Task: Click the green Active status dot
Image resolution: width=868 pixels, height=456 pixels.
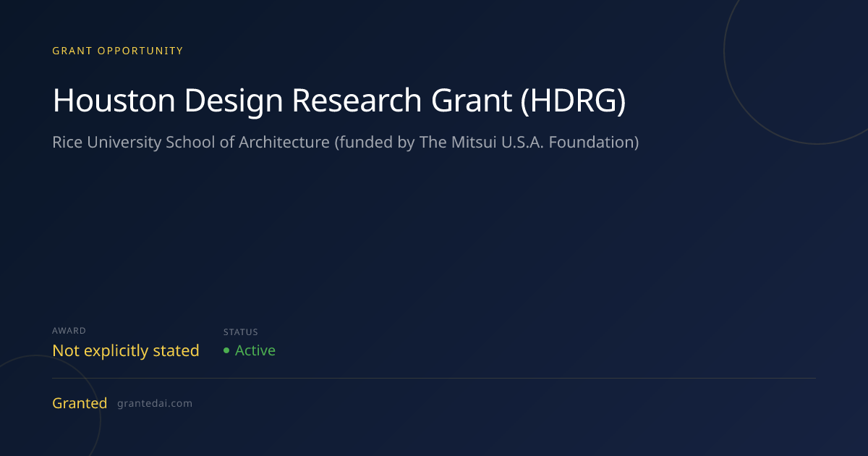Action: [226, 350]
